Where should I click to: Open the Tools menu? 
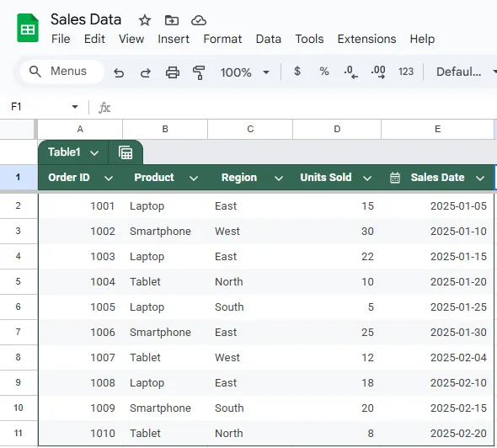309,39
